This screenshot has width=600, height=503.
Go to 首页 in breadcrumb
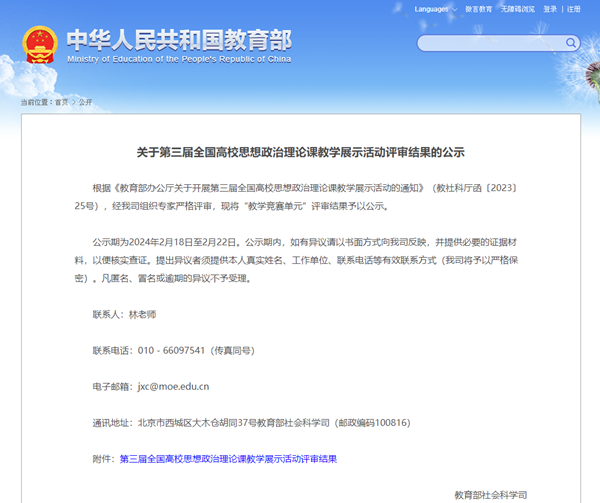[62, 102]
